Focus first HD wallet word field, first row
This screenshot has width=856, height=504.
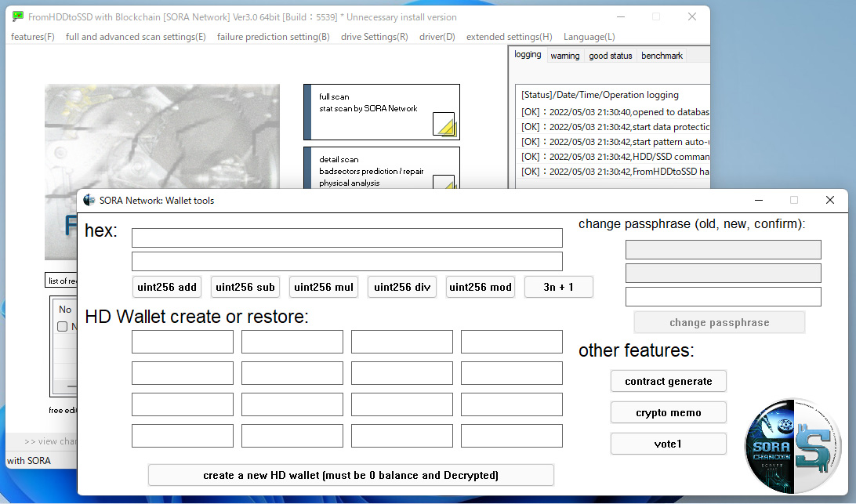tap(183, 342)
